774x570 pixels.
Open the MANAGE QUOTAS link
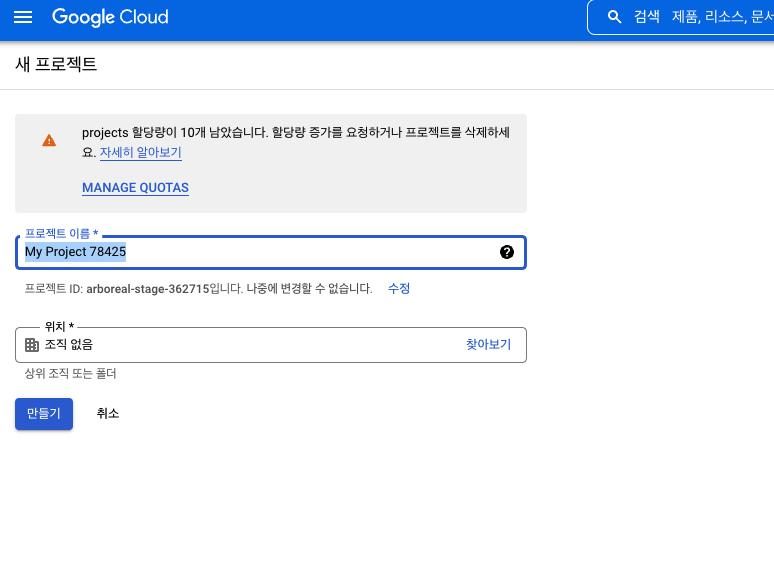click(135, 188)
